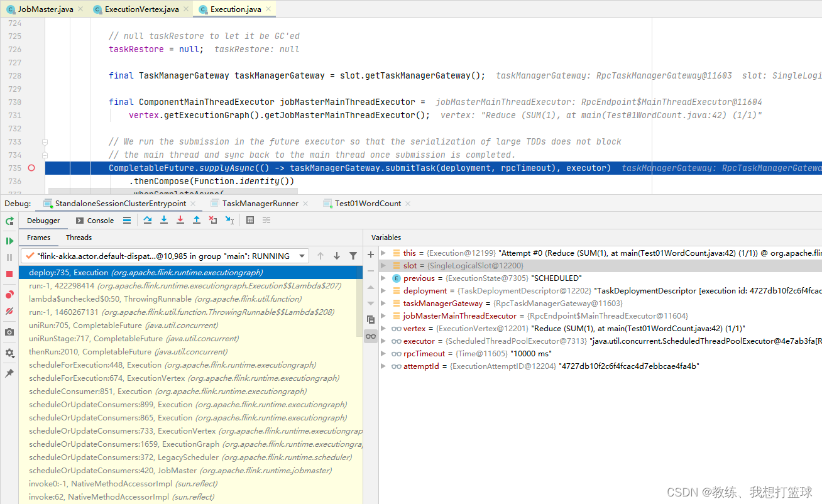Click Step Out blue up arrow
The height and width of the screenshot is (504, 822).
pos(197,220)
